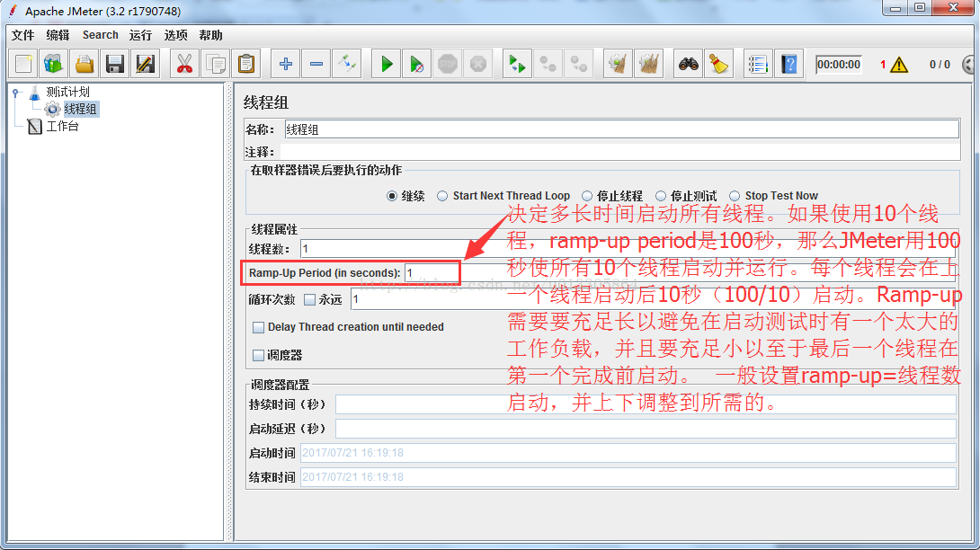Click the Remote stop all icon
This screenshot has height=550, width=980.
click(x=548, y=64)
